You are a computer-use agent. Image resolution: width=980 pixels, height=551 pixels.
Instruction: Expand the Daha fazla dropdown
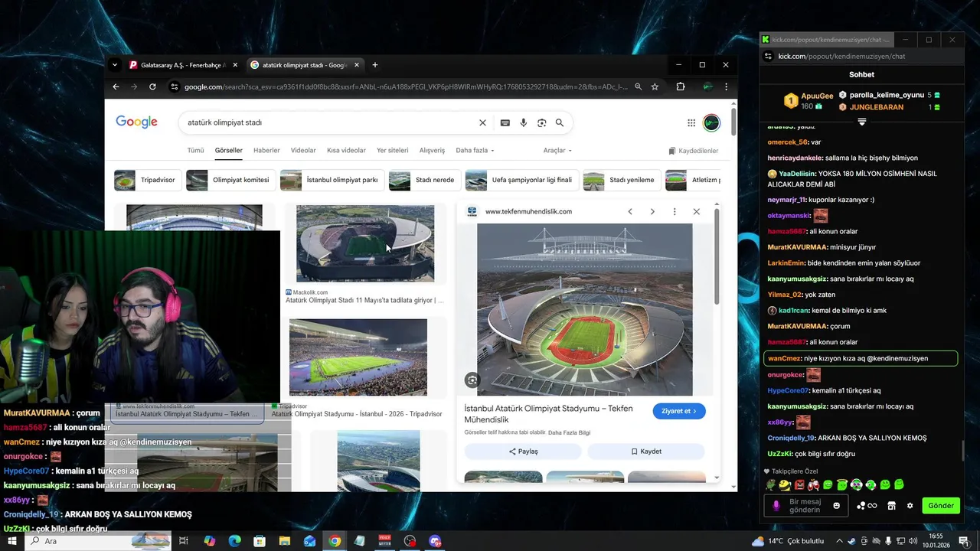point(475,151)
